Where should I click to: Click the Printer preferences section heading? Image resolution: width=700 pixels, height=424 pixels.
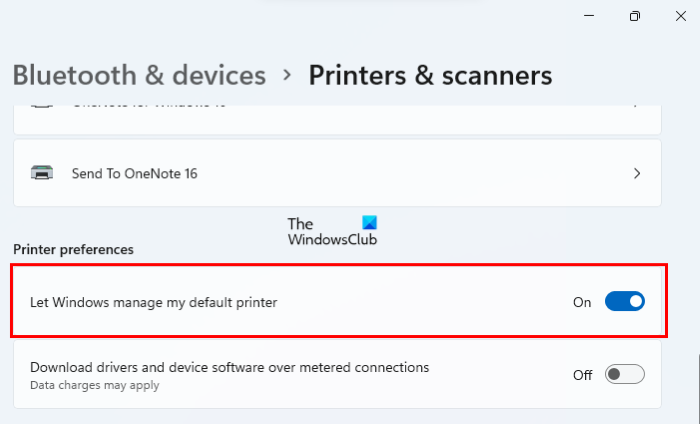(73, 248)
